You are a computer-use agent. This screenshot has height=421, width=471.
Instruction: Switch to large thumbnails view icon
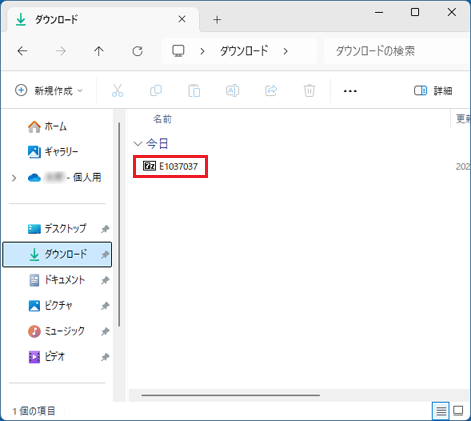(x=458, y=411)
